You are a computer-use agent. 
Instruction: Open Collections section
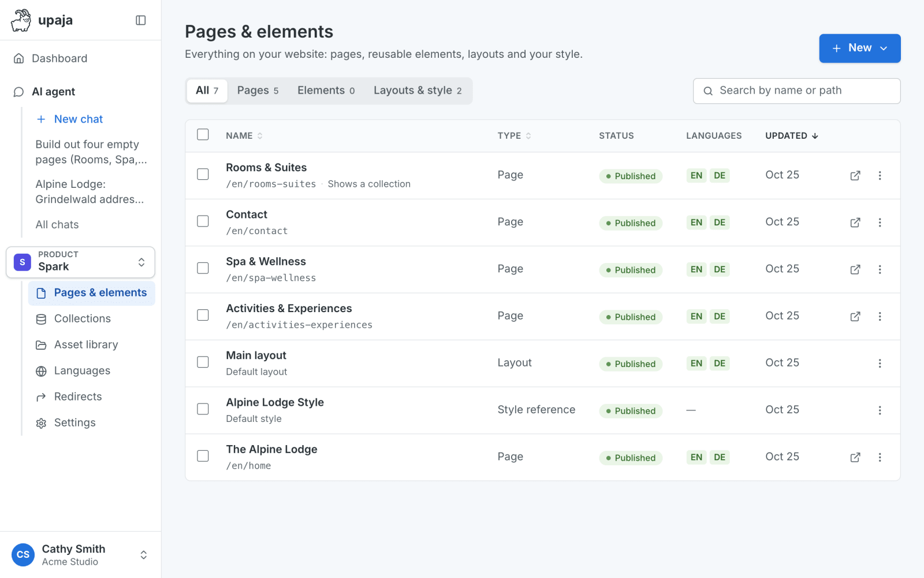91,318
